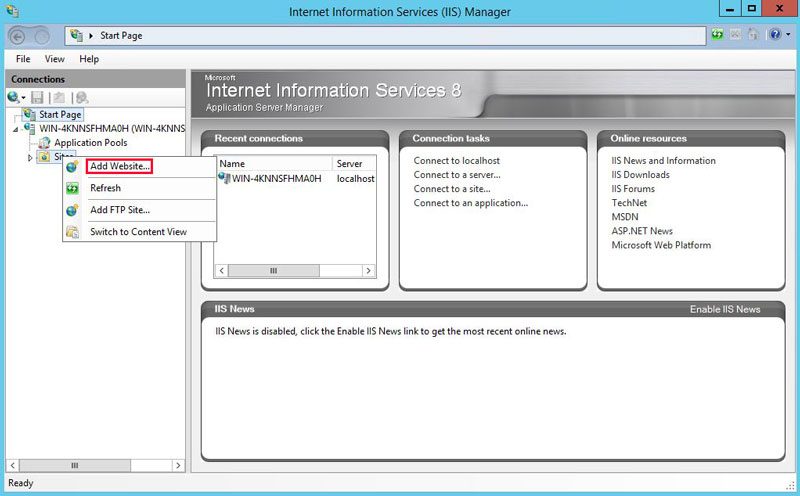Screen dimensions: 800x496
Task: Click the Recent connections horizontal scrollbar thumb
Action: tap(274, 271)
